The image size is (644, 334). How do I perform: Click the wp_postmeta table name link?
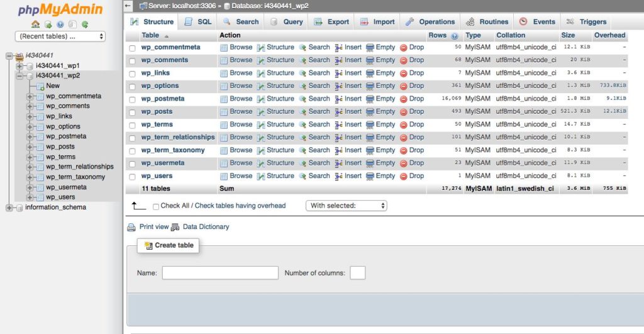(163, 99)
